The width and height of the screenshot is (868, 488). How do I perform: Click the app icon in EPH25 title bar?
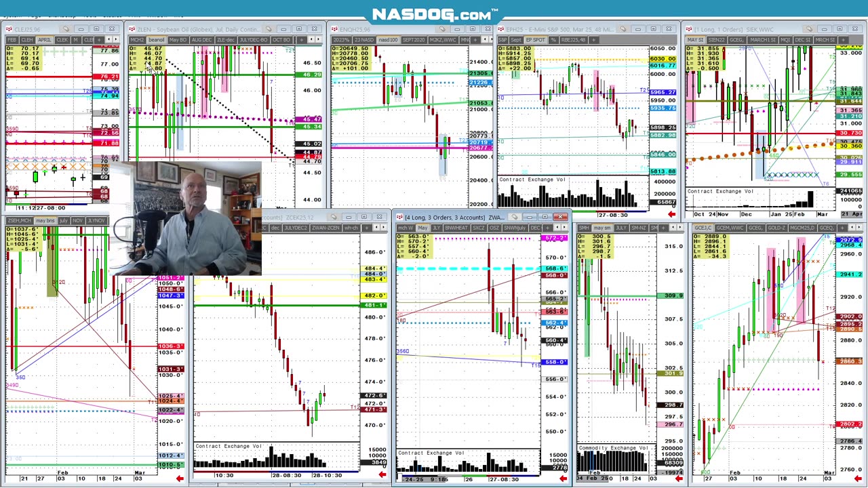502,29
